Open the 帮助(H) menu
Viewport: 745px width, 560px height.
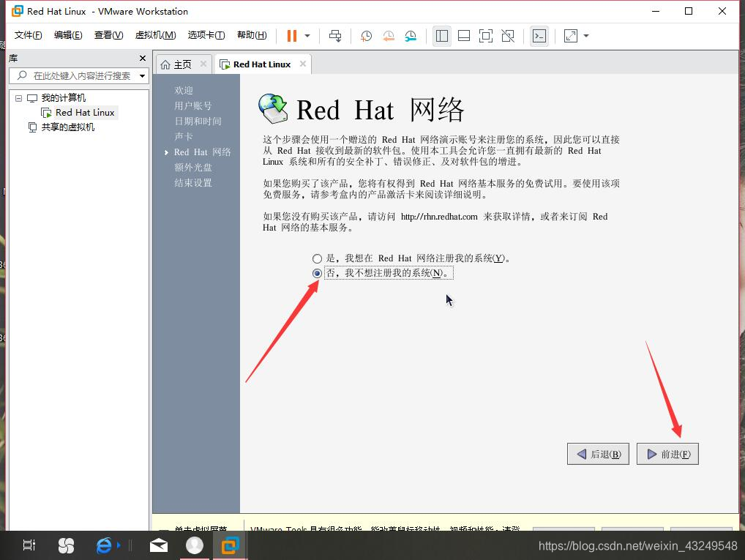[x=252, y=35]
